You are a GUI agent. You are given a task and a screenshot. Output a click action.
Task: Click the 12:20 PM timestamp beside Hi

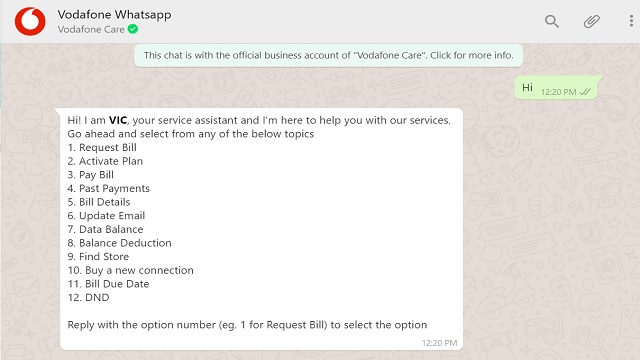pyautogui.click(x=558, y=92)
